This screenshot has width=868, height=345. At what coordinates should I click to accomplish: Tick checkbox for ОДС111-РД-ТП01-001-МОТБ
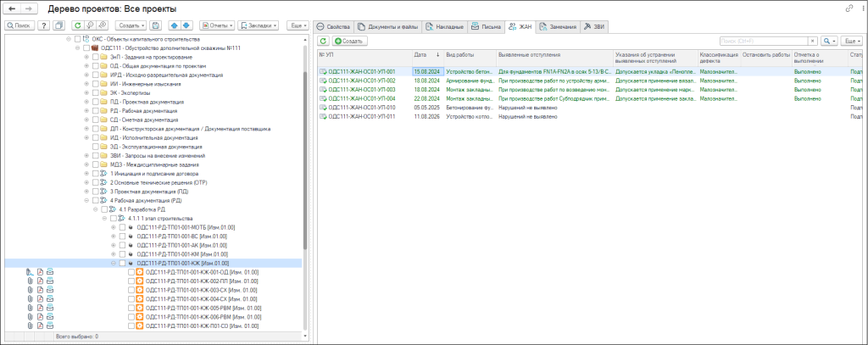(122, 227)
